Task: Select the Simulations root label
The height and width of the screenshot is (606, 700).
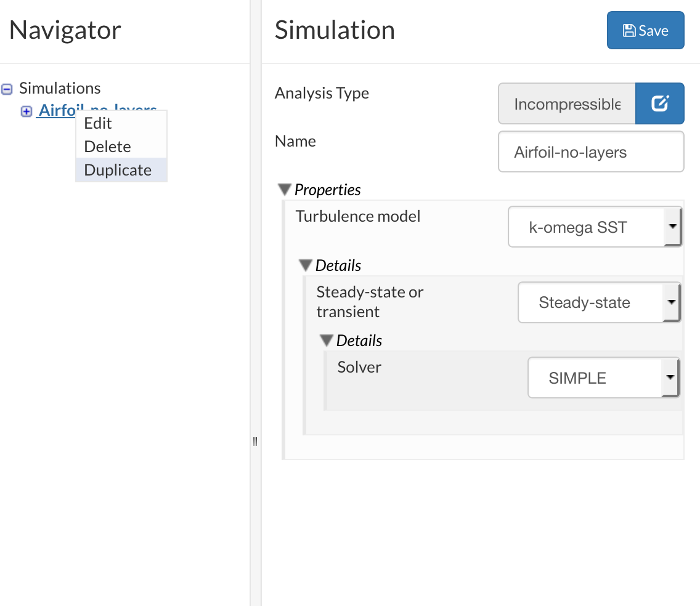Action: (x=60, y=89)
